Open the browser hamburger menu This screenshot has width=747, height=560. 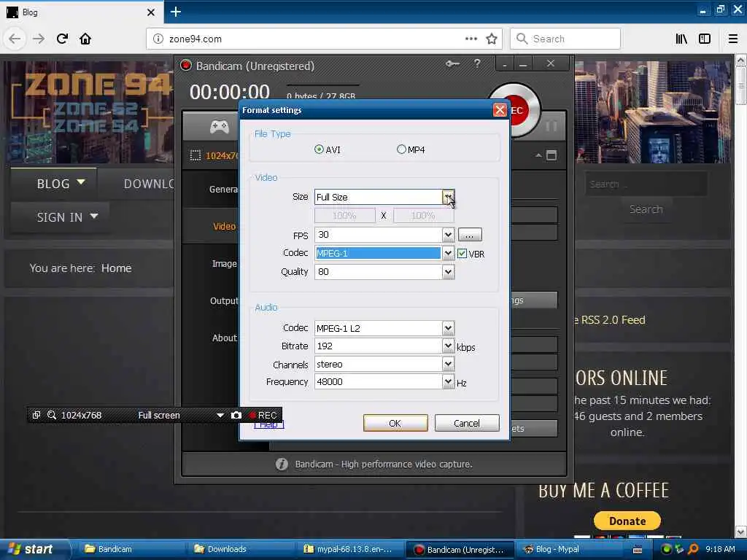coord(733,39)
